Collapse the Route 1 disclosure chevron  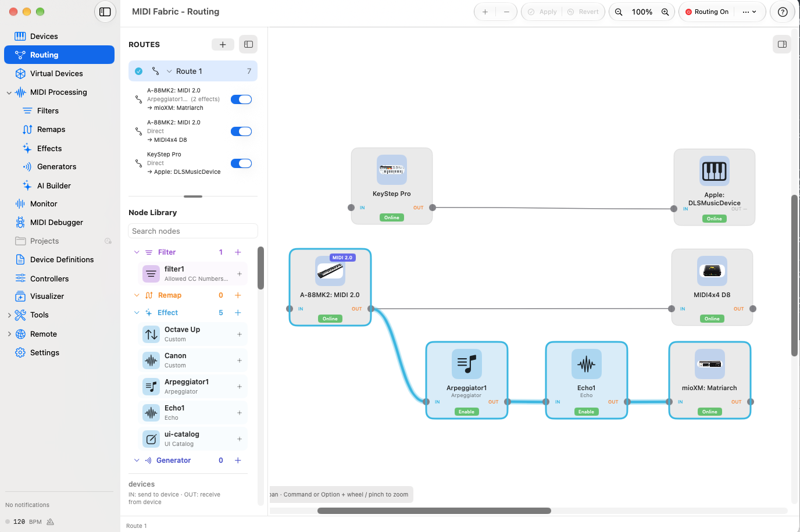[169, 72]
